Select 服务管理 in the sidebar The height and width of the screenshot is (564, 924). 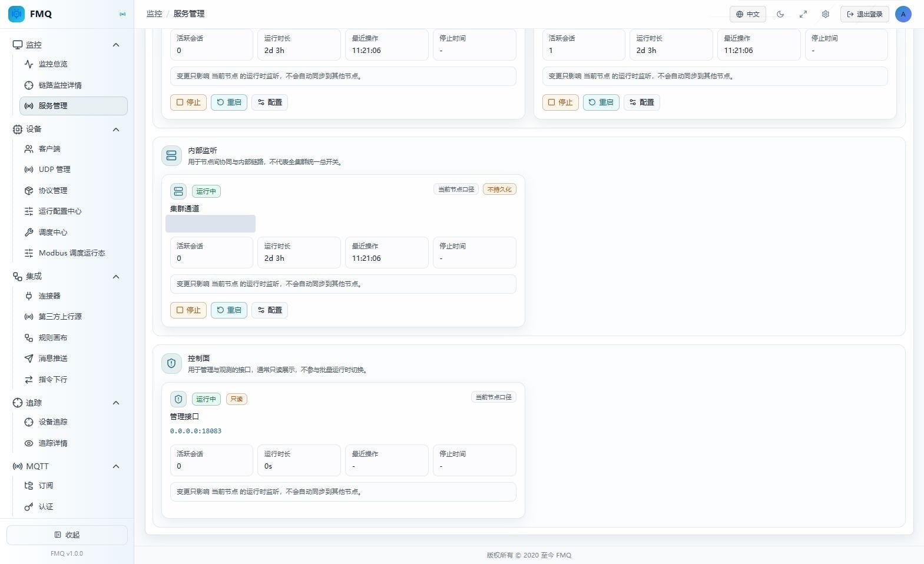74,106
